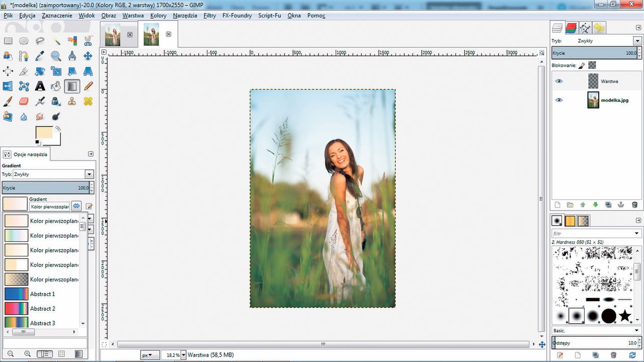This screenshot has height=362, width=644.
Task: Select the Measure compass tool
Action: (72, 56)
